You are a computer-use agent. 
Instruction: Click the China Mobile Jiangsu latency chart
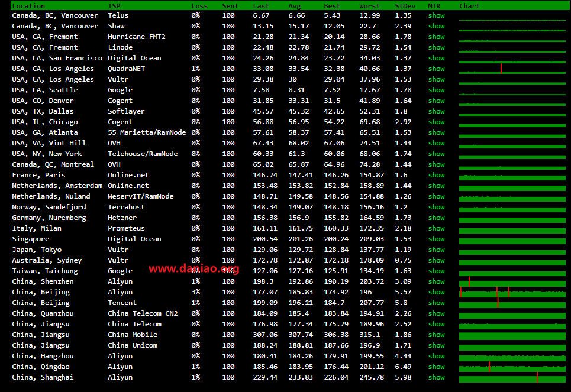click(512, 335)
